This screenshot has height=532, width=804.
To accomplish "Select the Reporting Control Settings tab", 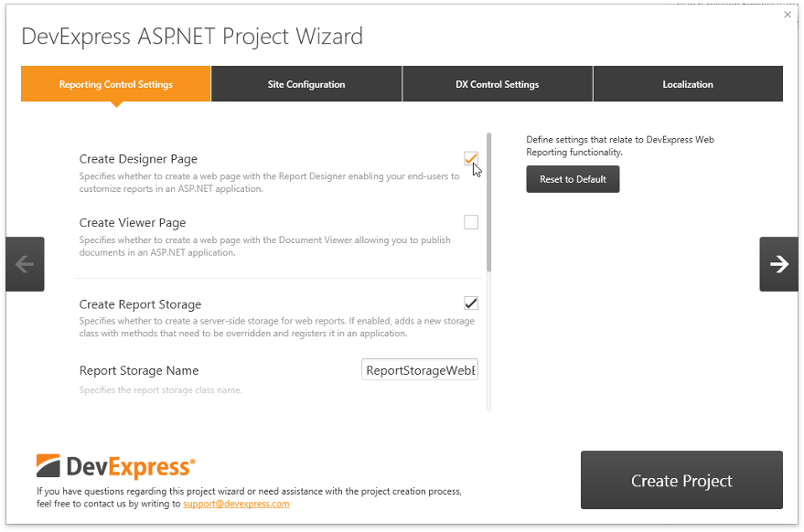I will click(116, 84).
